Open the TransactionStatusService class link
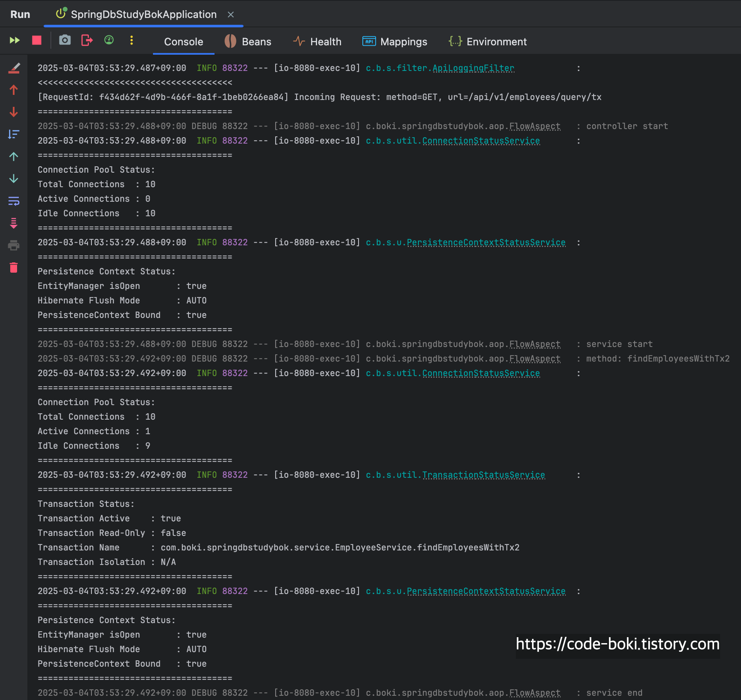 click(483, 475)
